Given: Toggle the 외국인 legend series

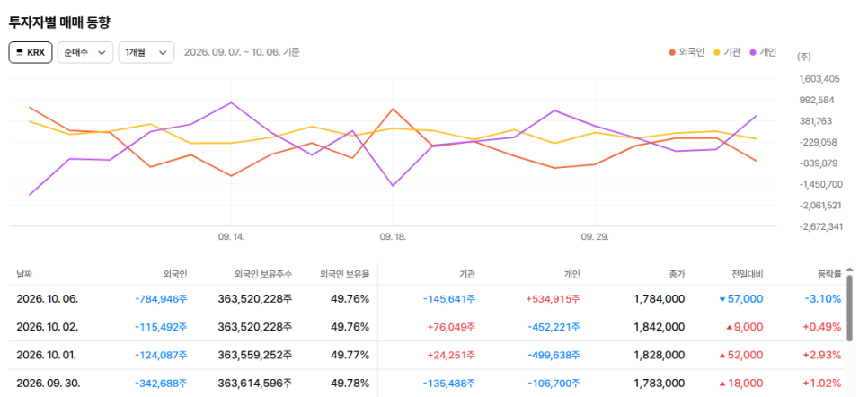Looking at the screenshot, I should click(686, 53).
